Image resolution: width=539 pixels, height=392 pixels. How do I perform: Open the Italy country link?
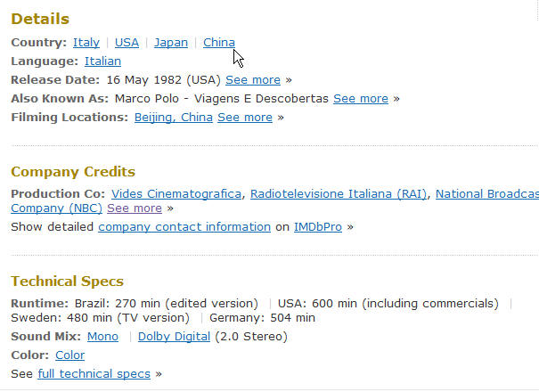[x=86, y=43]
